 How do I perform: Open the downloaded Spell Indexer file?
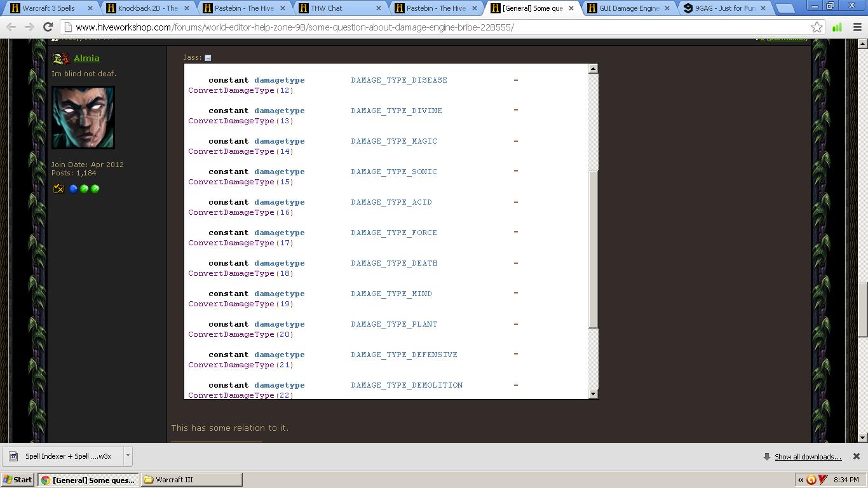pos(62,456)
